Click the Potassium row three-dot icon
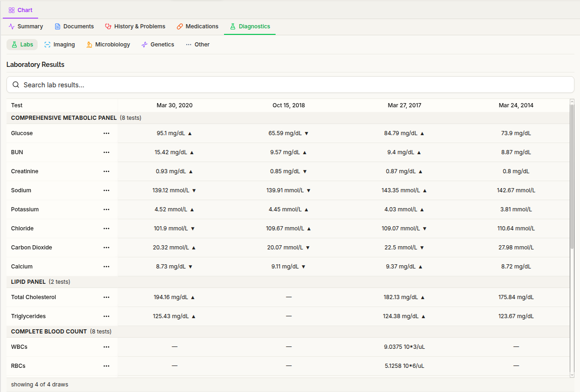Screen dimensions: 580x392 click(106, 209)
